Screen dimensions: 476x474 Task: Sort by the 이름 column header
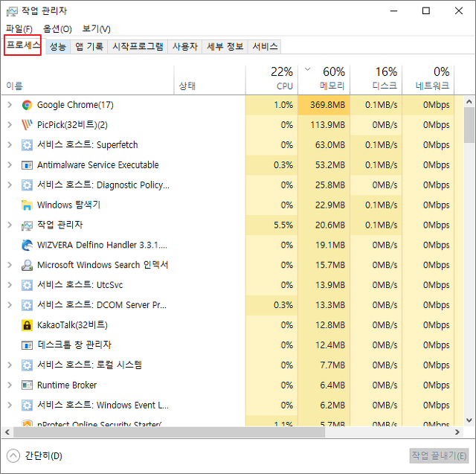coord(88,80)
